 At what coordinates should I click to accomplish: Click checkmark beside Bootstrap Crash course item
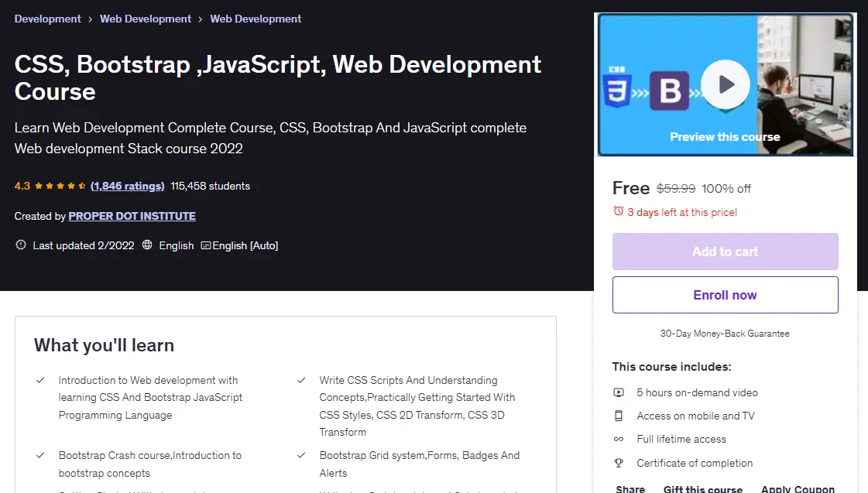point(40,455)
